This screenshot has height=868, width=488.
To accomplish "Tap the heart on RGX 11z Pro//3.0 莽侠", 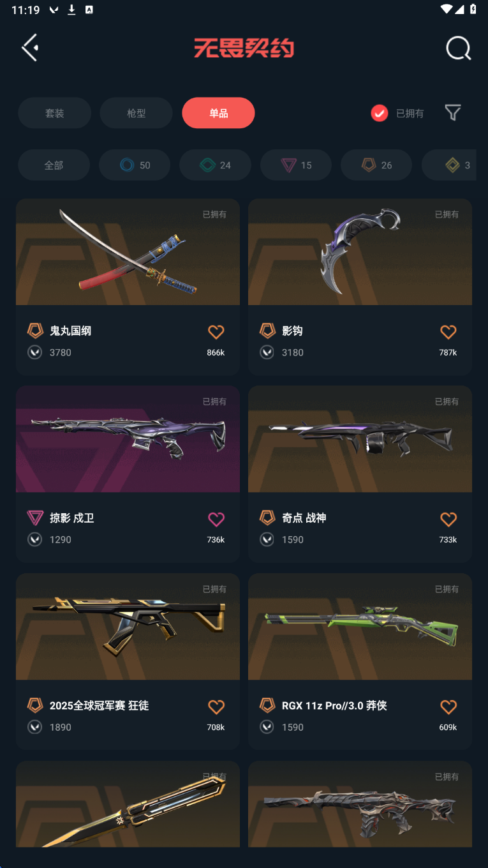I will pyautogui.click(x=448, y=707).
